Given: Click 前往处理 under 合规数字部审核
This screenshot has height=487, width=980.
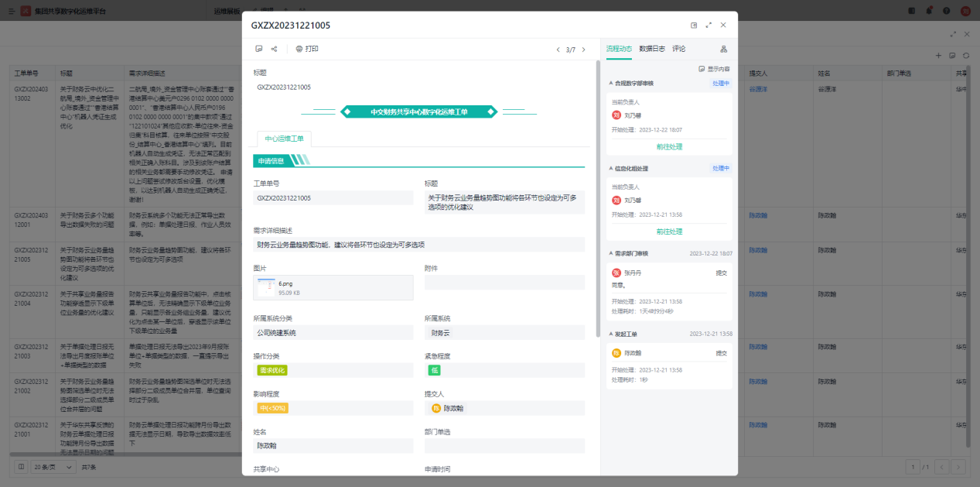Looking at the screenshot, I should coord(669,146).
